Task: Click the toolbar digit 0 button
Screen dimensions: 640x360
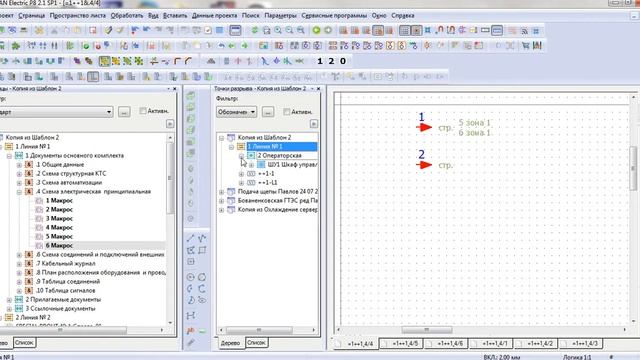Action: pyautogui.click(x=343, y=61)
